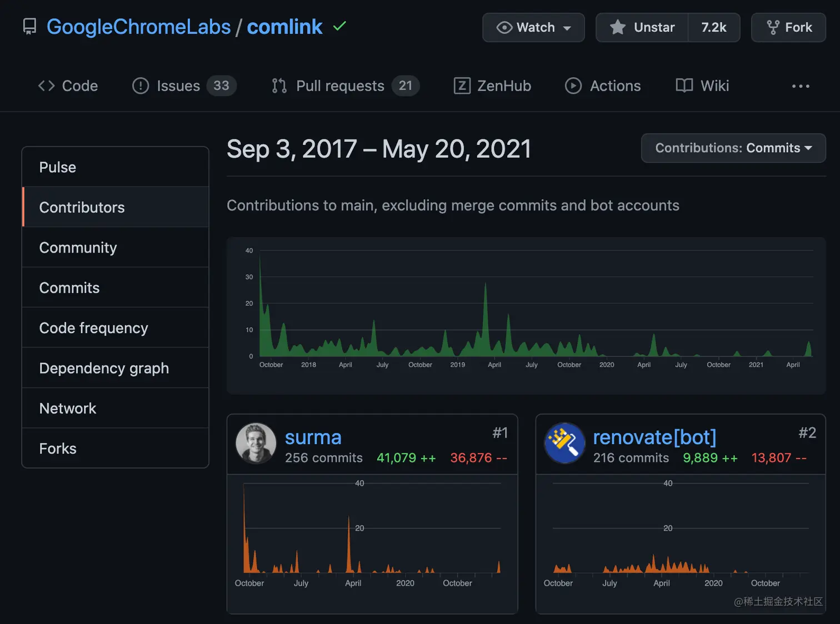Open the Issues tab
The image size is (840, 624).
pos(184,85)
